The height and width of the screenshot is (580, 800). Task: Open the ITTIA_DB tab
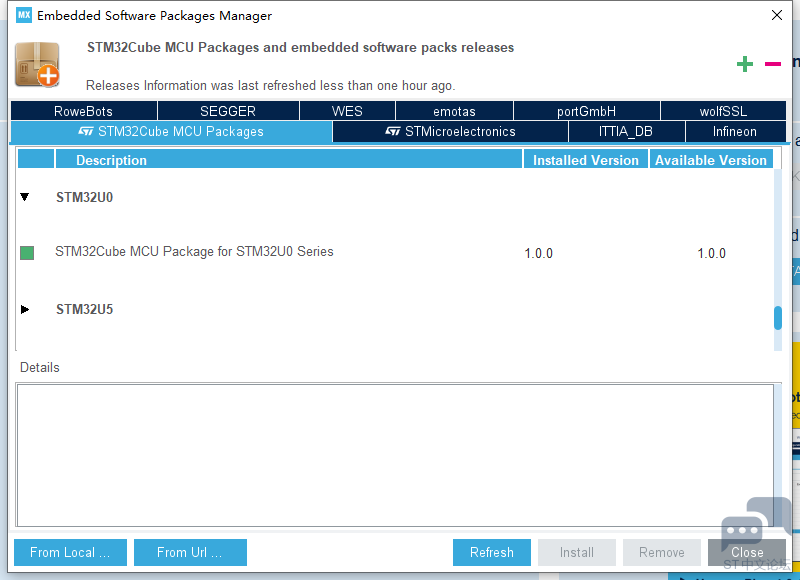[626, 132]
